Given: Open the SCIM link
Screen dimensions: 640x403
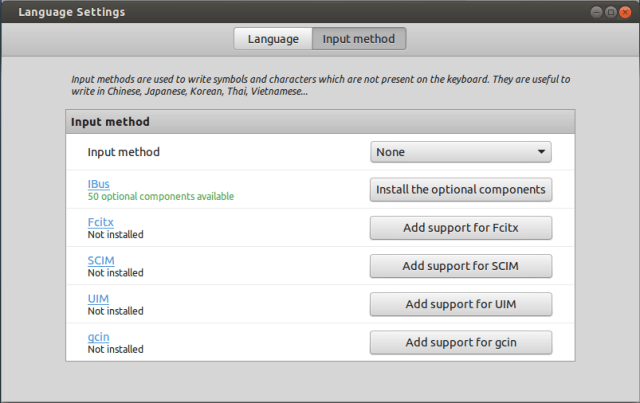Looking at the screenshot, I should pos(101,260).
